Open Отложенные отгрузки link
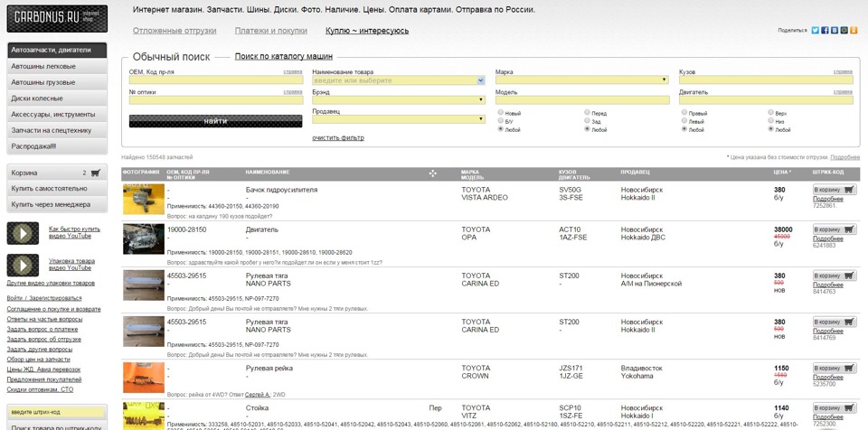 175,31
